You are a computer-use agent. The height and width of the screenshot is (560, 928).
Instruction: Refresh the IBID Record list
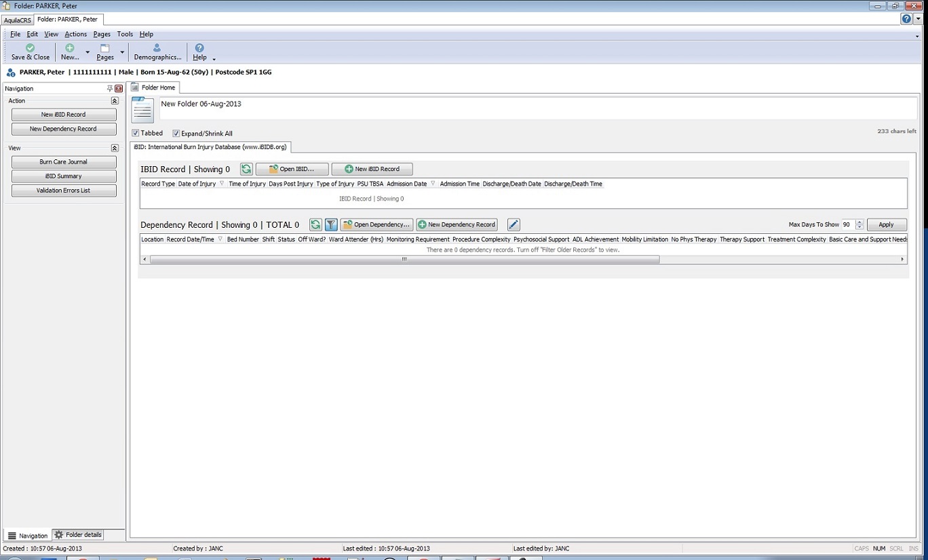tap(246, 169)
